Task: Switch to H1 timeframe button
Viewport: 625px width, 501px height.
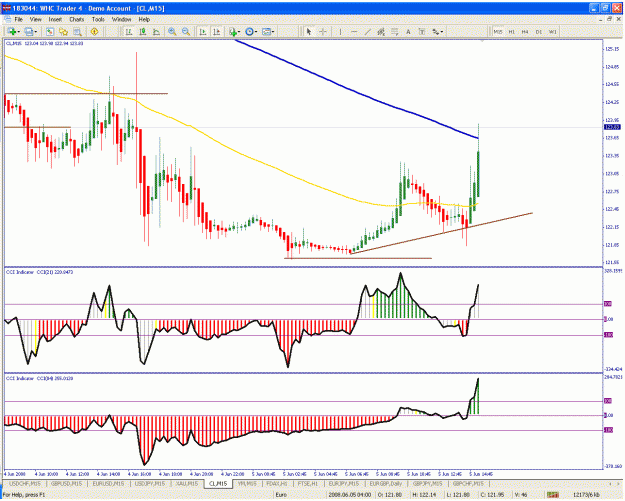Action: pos(512,31)
